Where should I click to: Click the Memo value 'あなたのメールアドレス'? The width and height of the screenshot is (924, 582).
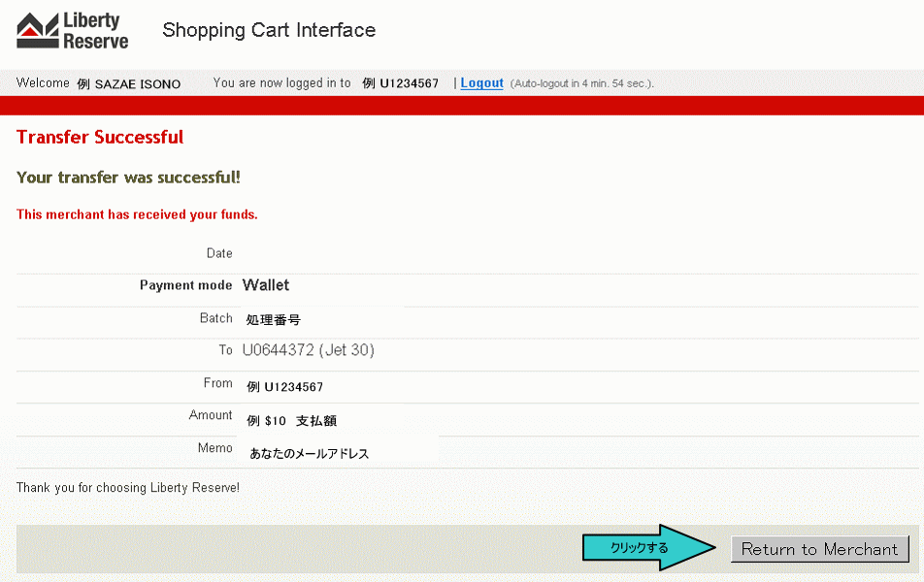click(310, 454)
